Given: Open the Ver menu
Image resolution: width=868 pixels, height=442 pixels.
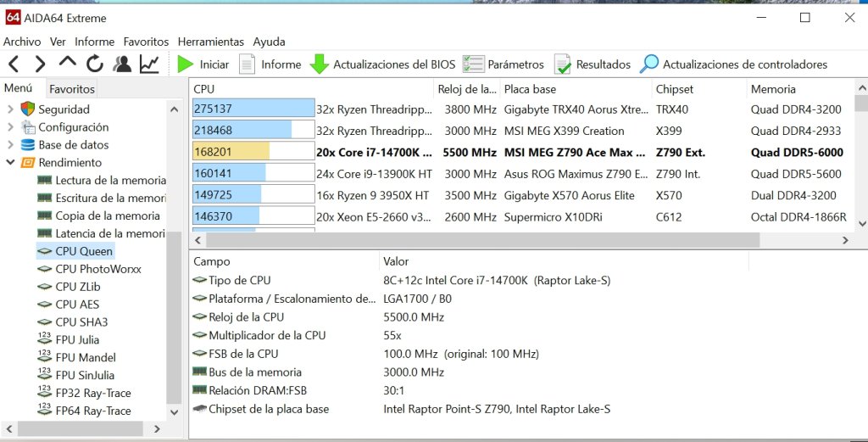Looking at the screenshot, I should (x=58, y=42).
